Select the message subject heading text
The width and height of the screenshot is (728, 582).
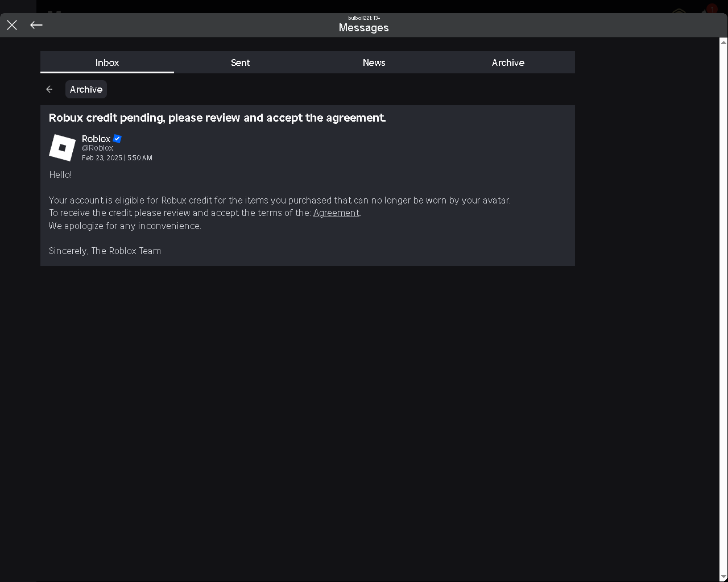point(217,118)
